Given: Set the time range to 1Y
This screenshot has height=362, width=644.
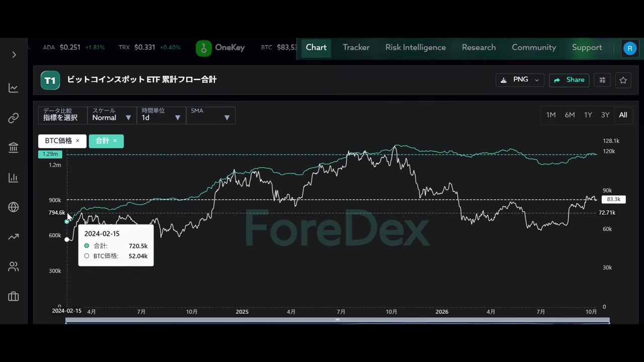Looking at the screenshot, I should point(588,115).
